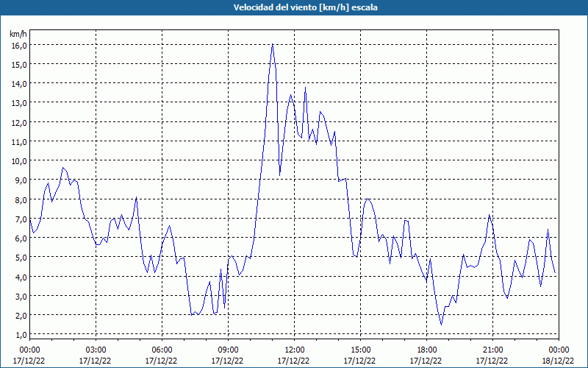Select the "8,0" y-axis value
The image size is (588, 368).
(21, 199)
